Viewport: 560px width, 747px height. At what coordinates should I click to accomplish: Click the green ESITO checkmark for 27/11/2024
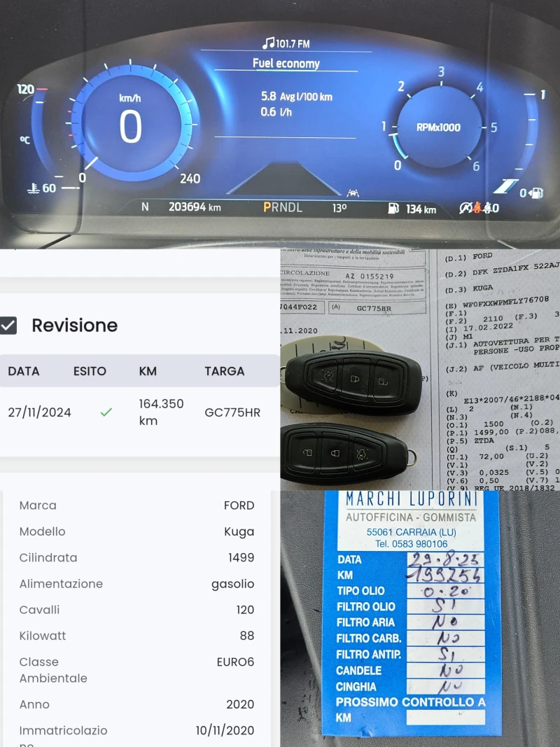106,412
